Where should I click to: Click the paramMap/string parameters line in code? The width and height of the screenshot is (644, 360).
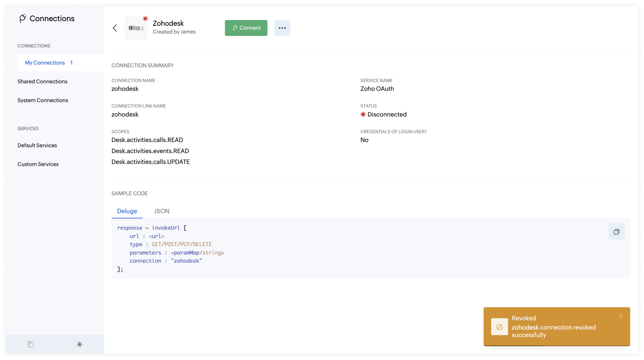pos(177,253)
